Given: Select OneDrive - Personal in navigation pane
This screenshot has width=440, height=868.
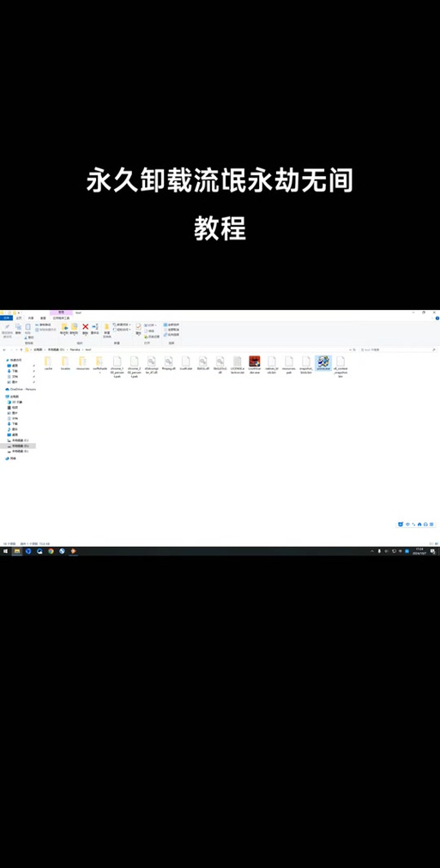Looking at the screenshot, I should (21, 389).
